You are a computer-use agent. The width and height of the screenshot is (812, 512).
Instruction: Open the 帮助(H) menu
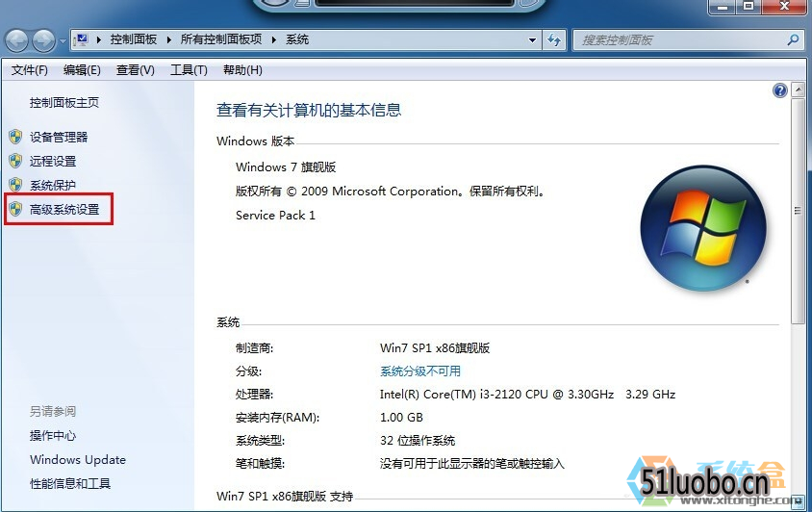pyautogui.click(x=242, y=70)
